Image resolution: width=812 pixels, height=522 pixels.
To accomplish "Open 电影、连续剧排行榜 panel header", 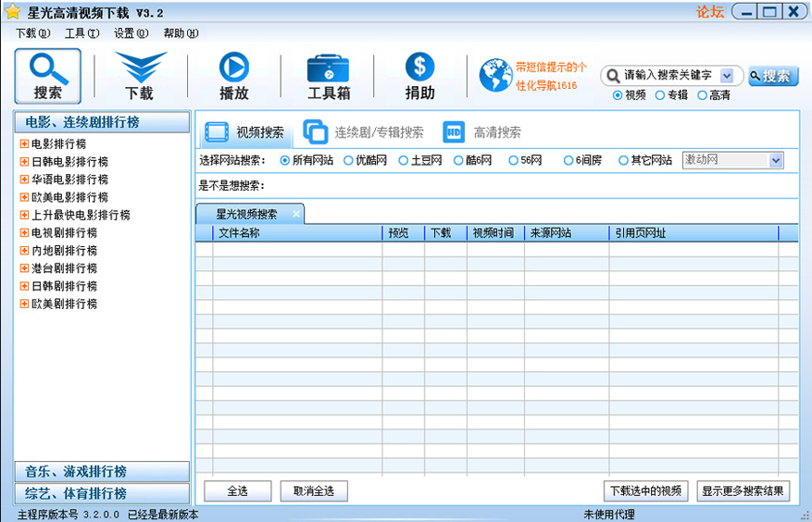I will (x=102, y=122).
